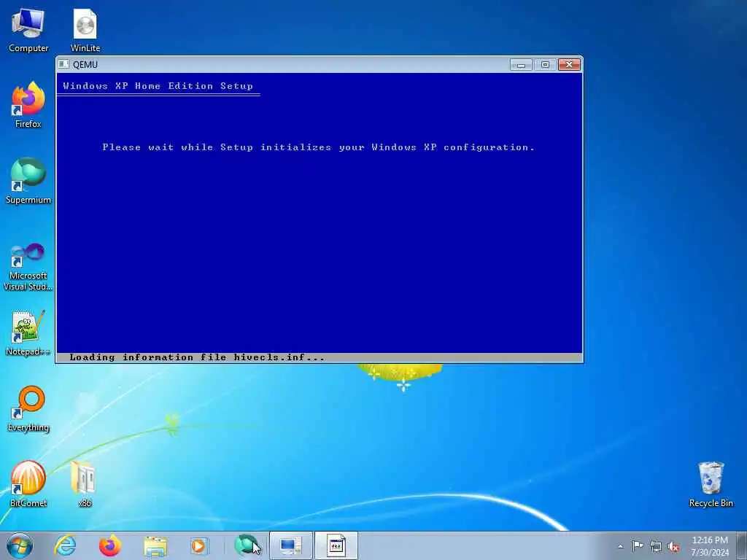Select the Firefox desktop shortcut
Viewport: 747px width, 560px height.
[x=28, y=105]
